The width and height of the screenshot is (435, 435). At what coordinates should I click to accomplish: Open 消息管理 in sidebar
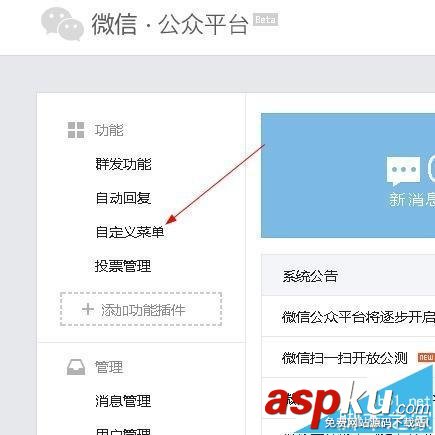pyautogui.click(x=123, y=401)
